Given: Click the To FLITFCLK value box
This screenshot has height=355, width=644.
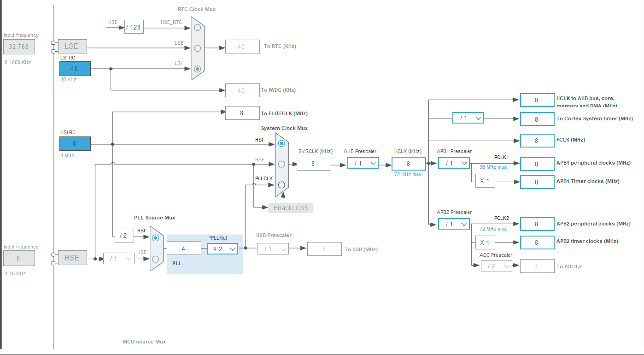Looking at the screenshot, I should [x=242, y=113].
